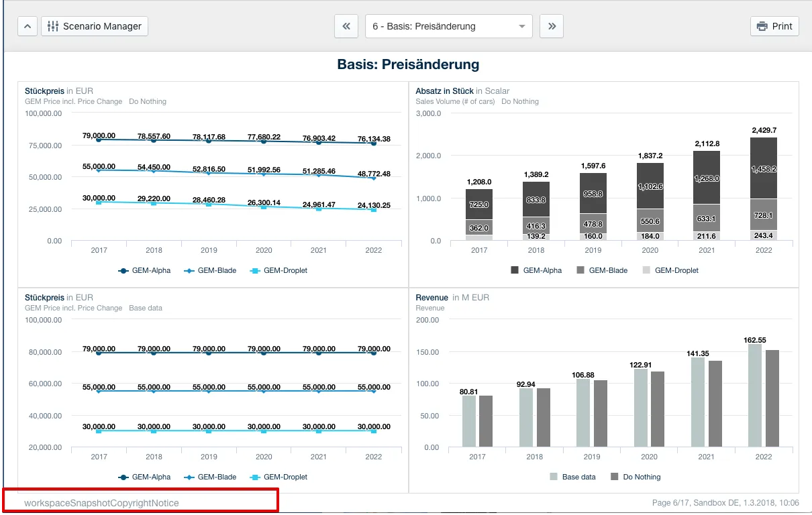Toggle GEM-Droplet in bottom Stückpreis legend
The height and width of the screenshot is (515, 812).
point(278,477)
